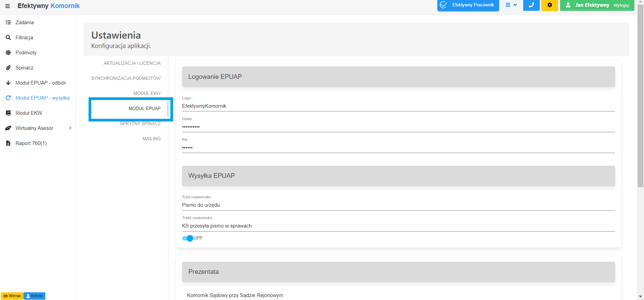Click the Tytuł wiadomości field
Image resolution: width=644 pixels, height=300 pixels.
pos(398,205)
